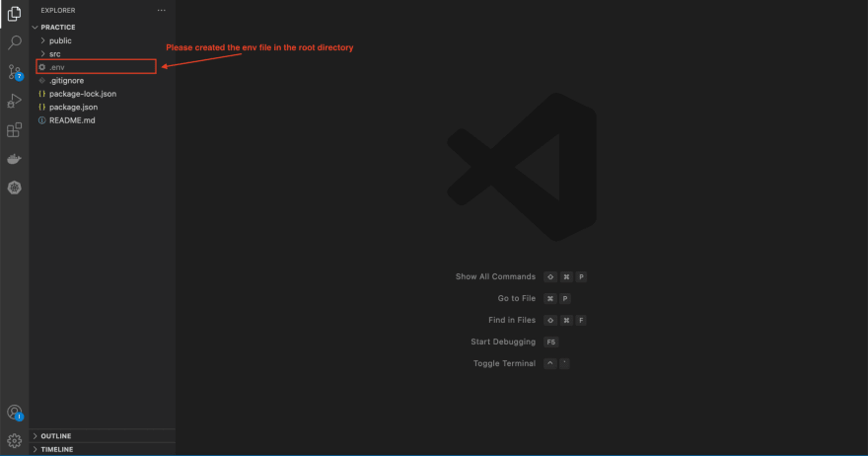Click the EXPLORER panel title
Screen dimensions: 868x456
[x=58, y=11]
